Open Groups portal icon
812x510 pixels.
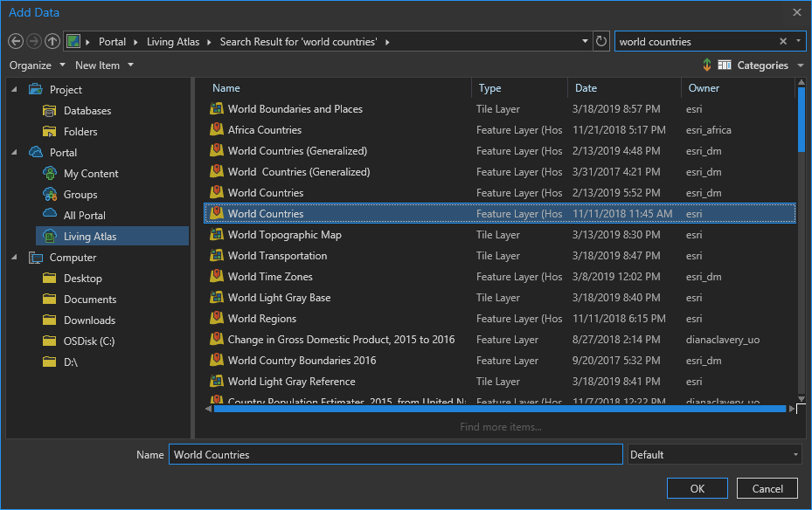[x=51, y=195]
